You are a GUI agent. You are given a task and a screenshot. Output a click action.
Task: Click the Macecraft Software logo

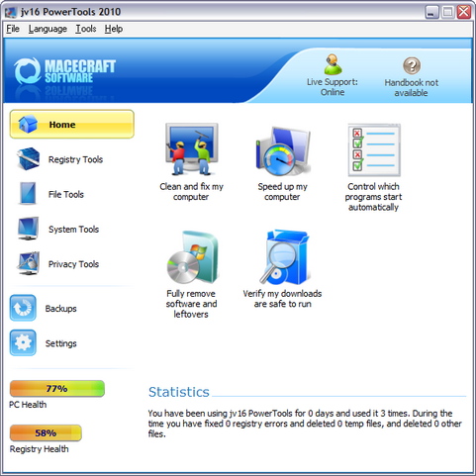click(64, 70)
